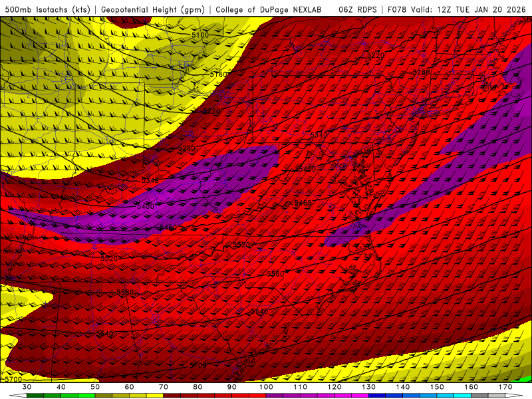Select the 150 label on the color scale
The image size is (532, 399).
[438, 387]
